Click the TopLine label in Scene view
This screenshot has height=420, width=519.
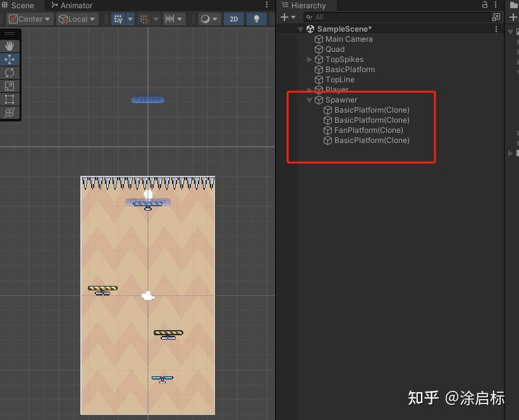[x=148, y=100]
